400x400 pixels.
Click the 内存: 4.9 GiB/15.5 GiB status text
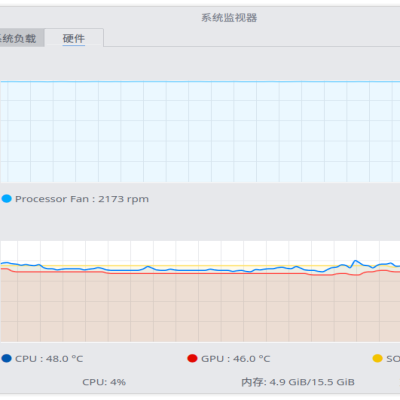coord(298,382)
